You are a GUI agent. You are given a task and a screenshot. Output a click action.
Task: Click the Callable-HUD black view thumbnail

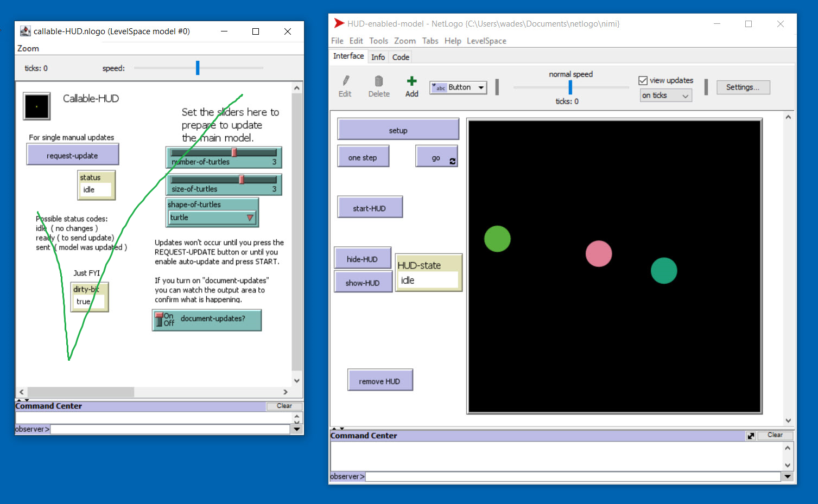[x=37, y=106]
